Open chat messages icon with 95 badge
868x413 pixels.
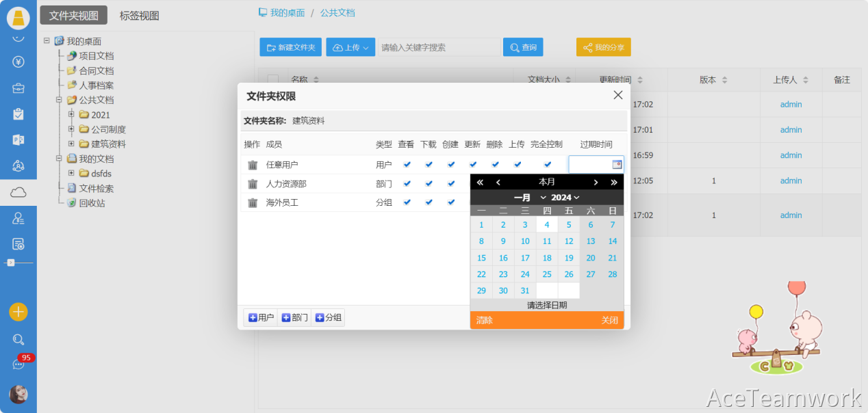click(x=18, y=364)
